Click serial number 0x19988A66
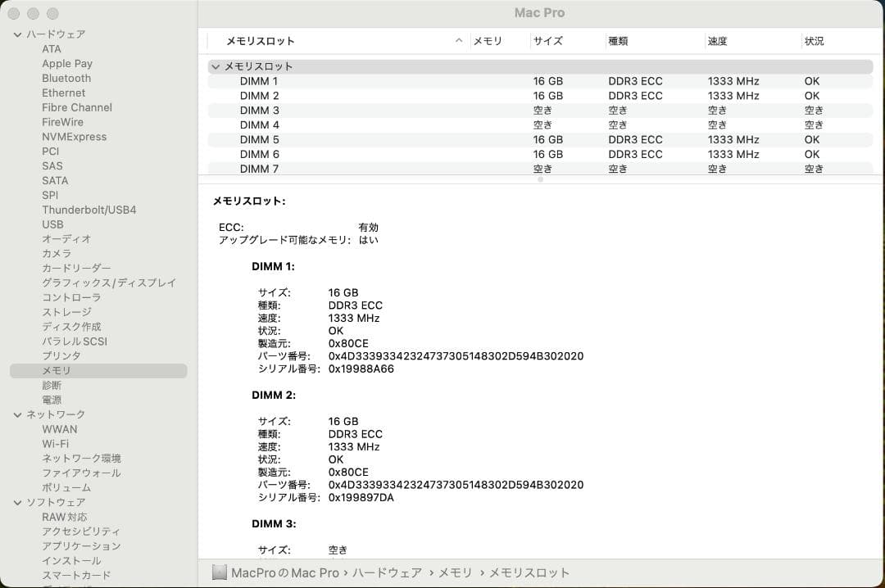The image size is (885, 588). [x=361, y=369]
